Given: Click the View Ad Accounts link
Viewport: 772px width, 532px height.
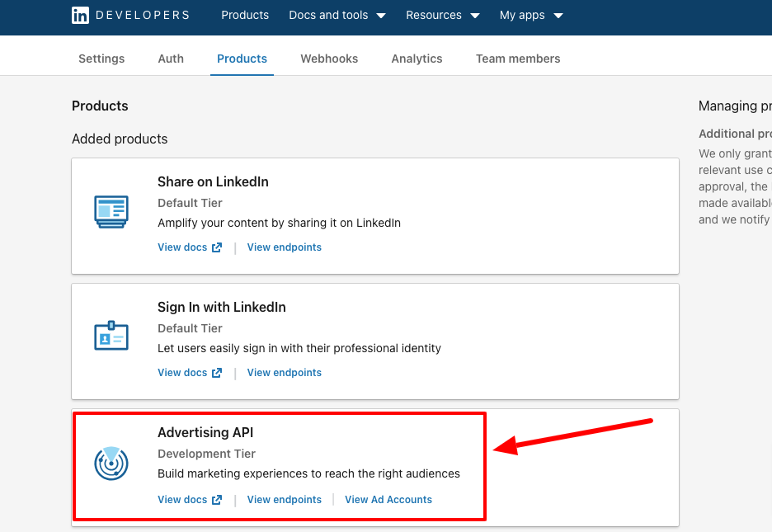Looking at the screenshot, I should 388,500.
